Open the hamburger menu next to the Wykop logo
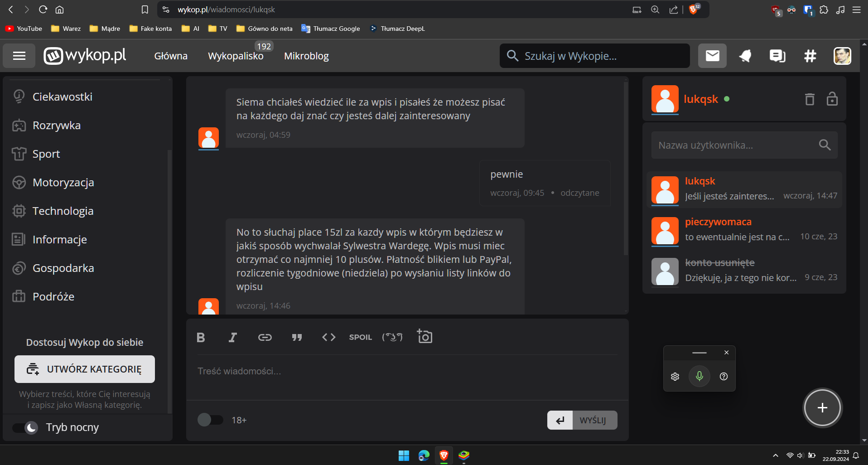 pyautogui.click(x=19, y=56)
